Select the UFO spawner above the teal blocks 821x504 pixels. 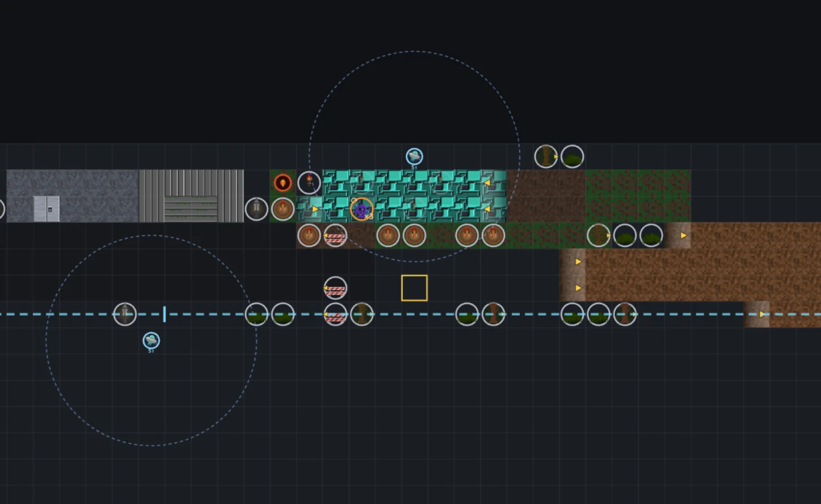click(x=414, y=157)
